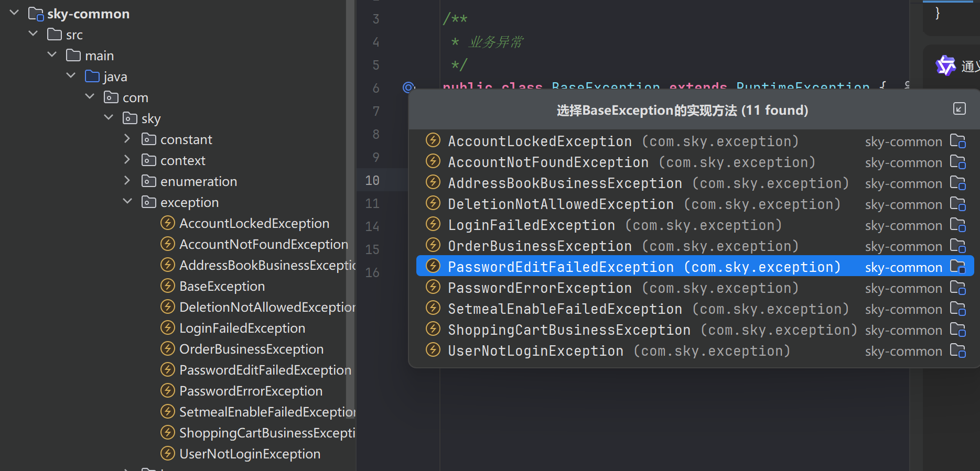Click the gutter implementations icon on line 6
980x471 pixels.
click(x=408, y=87)
